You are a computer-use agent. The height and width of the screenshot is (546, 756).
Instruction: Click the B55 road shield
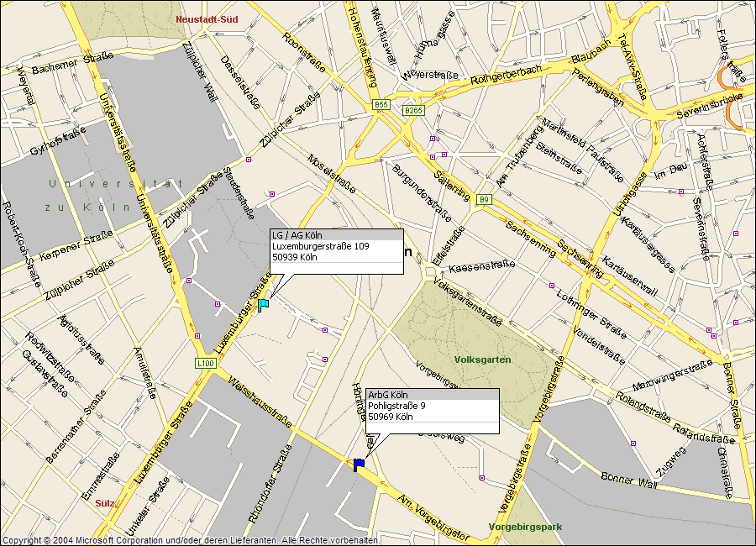click(x=381, y=104)
